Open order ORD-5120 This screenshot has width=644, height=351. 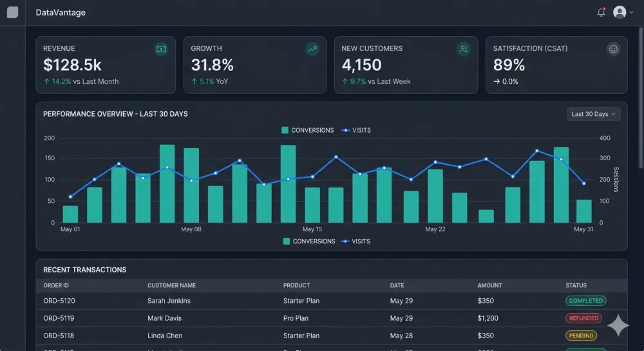click(59, 301)
